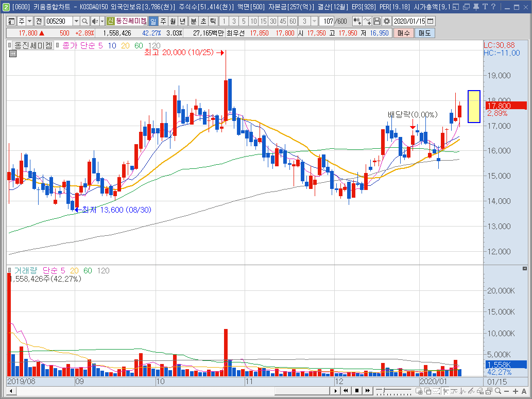The image size is (532, 399).
Task: Select the 초 (second) period toggle
Action: (203, 21)
